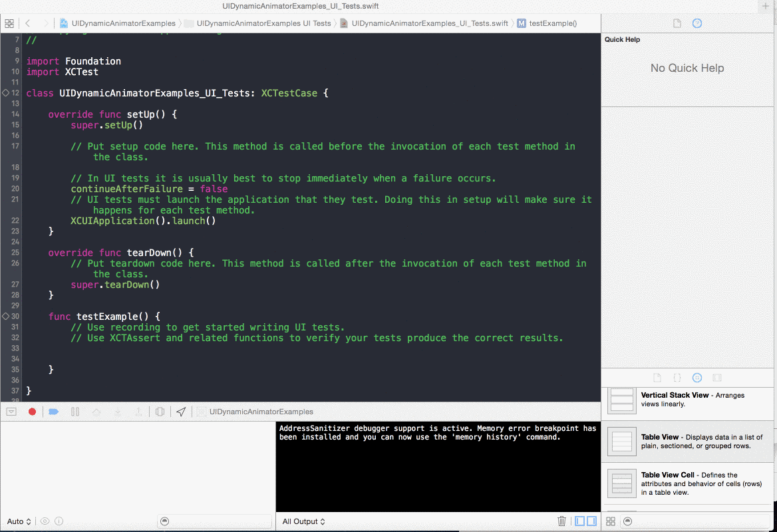Screen dimensions: 777x532
Task: Click the simulate location arrow icon
Action: pyautogui.click(x=181, y=412)
